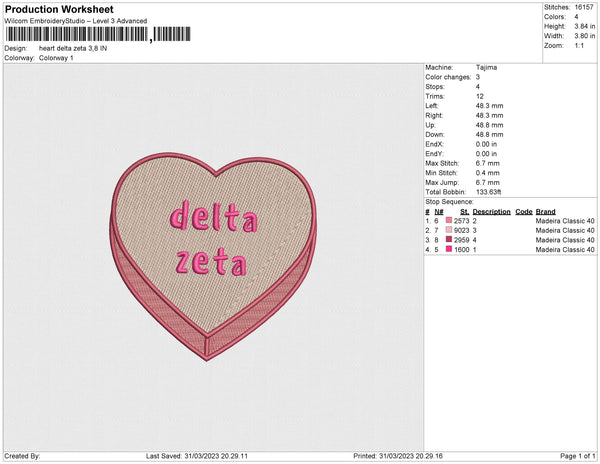Click the Up value '48.8 mm'
This screenshot has width=600, height=464.
[489, 125]
